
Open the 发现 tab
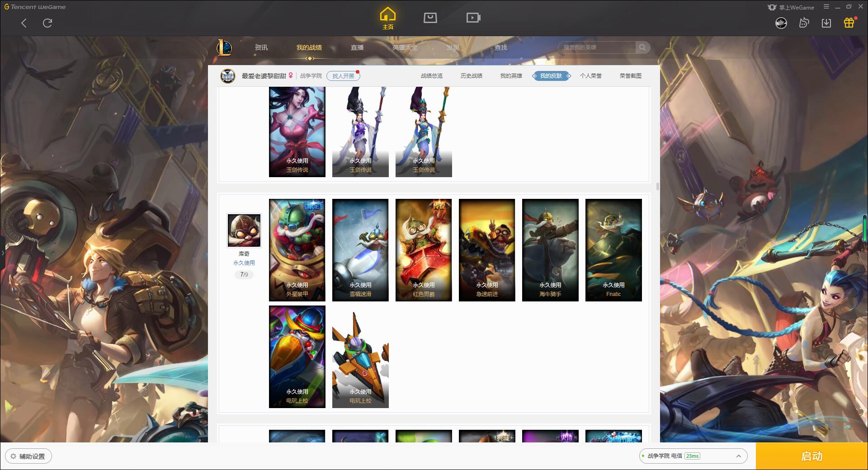tap(453, 47)
